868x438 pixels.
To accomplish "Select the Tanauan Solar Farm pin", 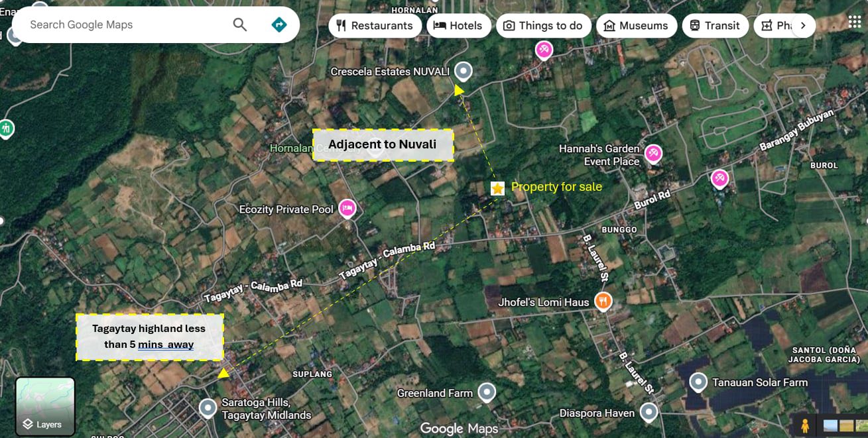I will coord(698,382).
